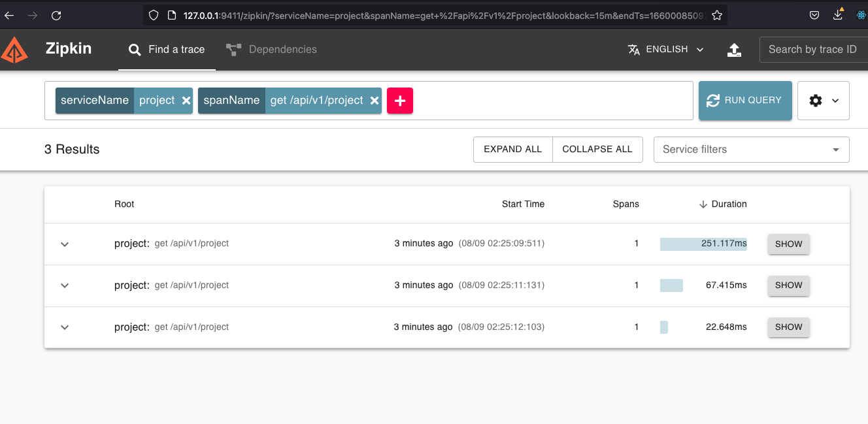The image size is (868, 424).
Task: Click the Start Time column header
Action: 523,204
